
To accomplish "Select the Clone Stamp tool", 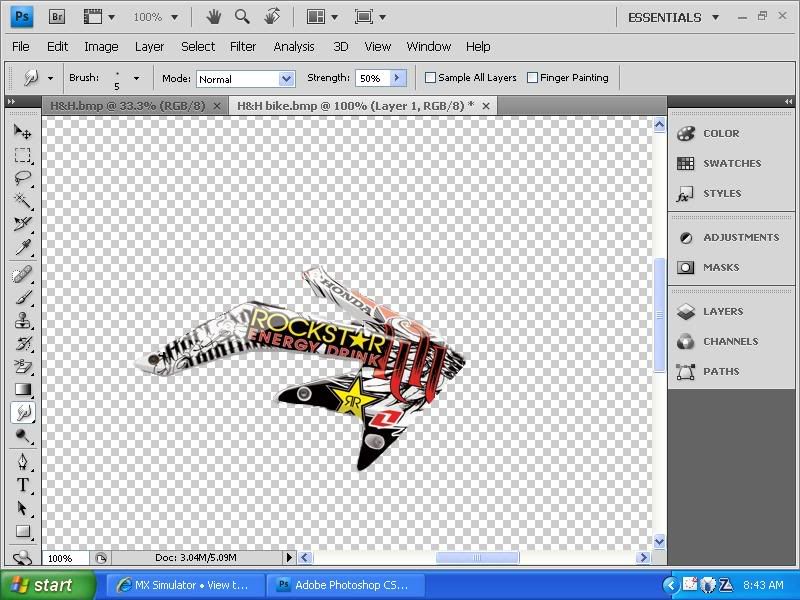I will tap(22, 320).
